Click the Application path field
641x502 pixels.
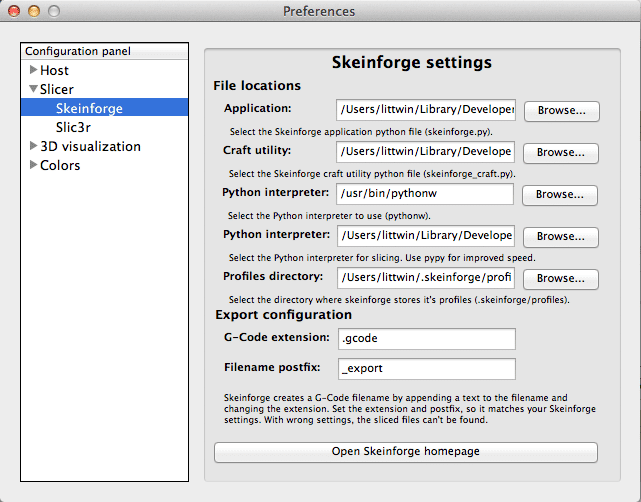pos(426,110)
